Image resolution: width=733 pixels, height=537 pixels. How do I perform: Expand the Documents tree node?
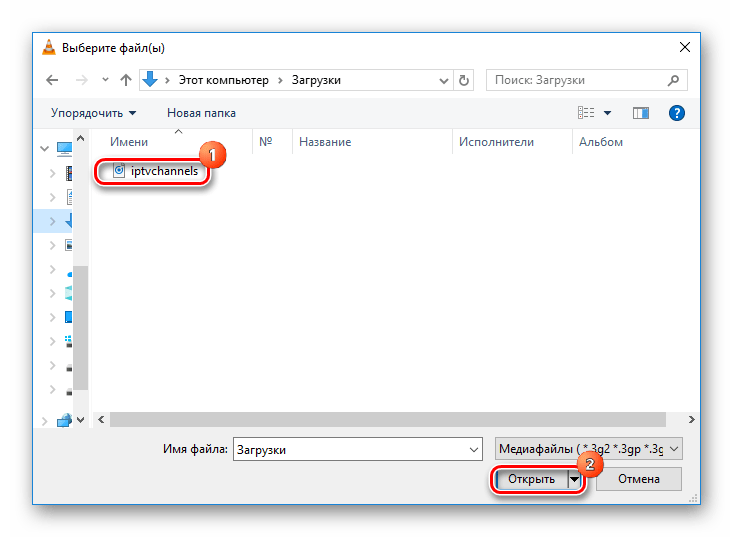pos(52,197)
